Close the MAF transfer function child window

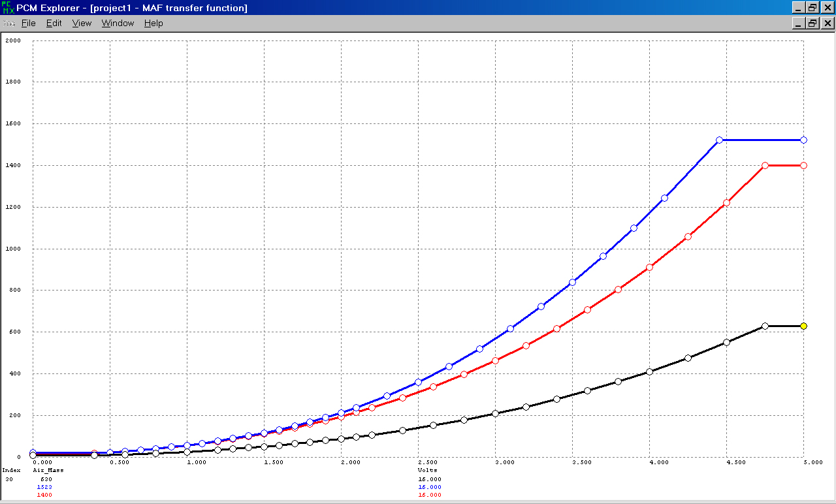pos(827,24)
